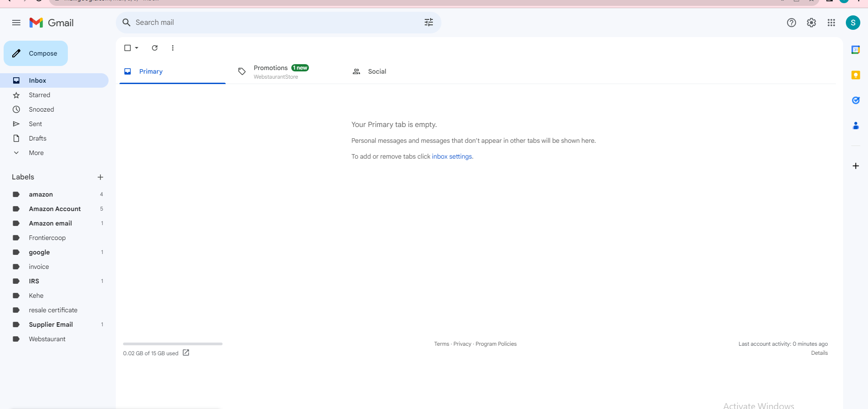Open the Amazon Account label
The height and width of the screenshot is (409, 868).
[54, 209]
